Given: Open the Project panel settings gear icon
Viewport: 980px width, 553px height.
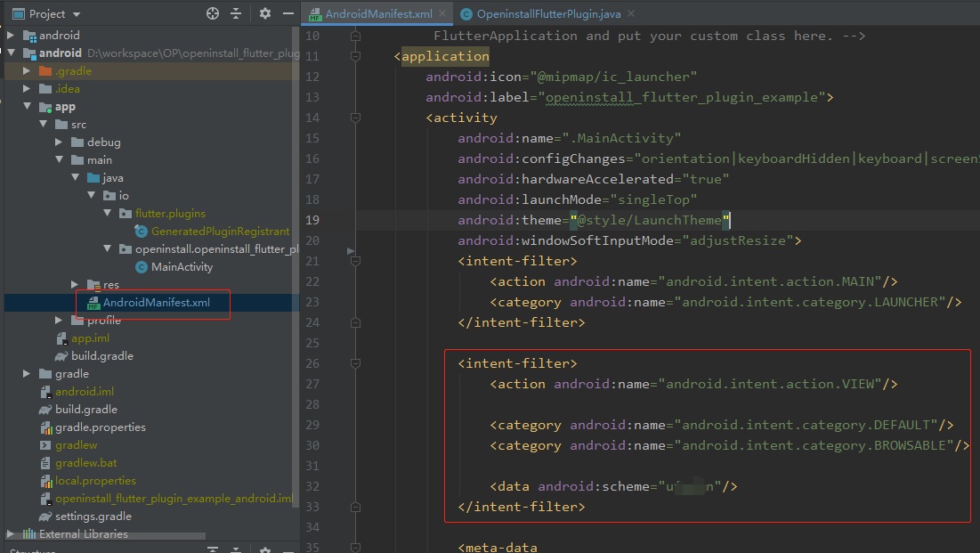Looking at the screenshot, I should [x=263, y=13].
